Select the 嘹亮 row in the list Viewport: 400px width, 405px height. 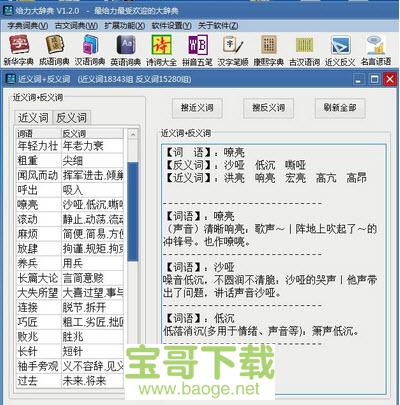70,205
